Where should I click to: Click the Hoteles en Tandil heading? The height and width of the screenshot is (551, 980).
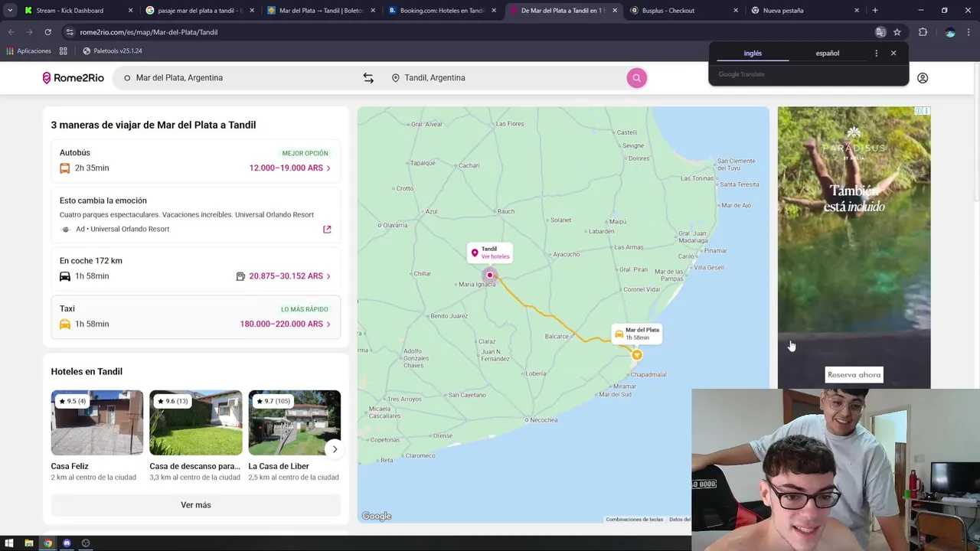(x=87, y=372)
